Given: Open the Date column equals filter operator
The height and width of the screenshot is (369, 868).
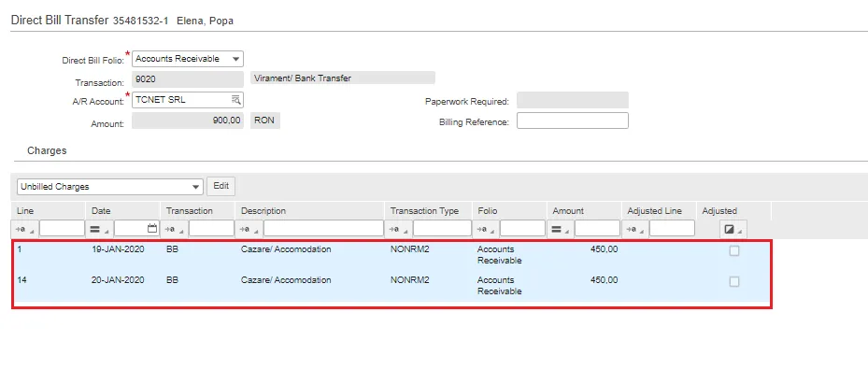Looking at the screenshot, I should pos(100,229).
